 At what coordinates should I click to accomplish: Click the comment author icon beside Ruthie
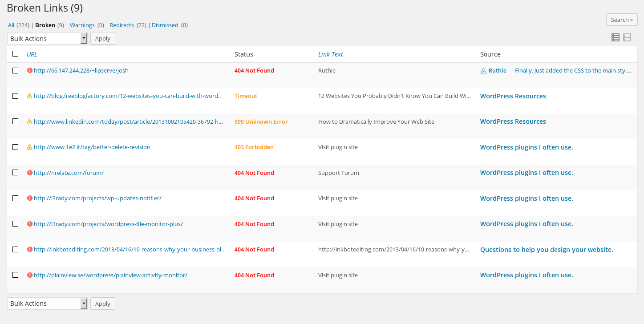click(483, 71)
